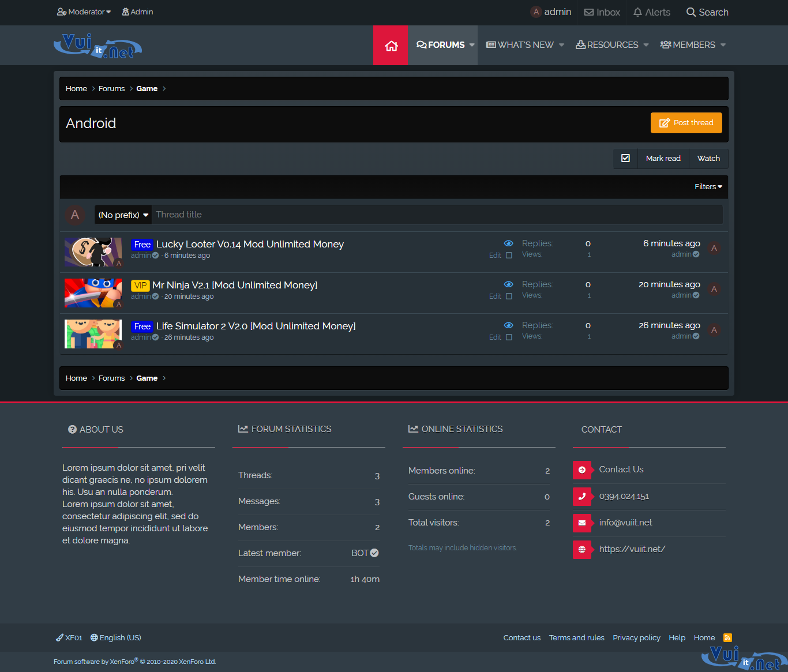
Task: Open Help link in footer
Action: pyautogui.click(x=677, y=637)
